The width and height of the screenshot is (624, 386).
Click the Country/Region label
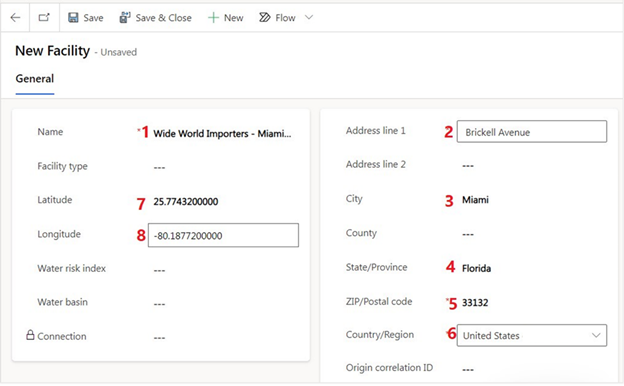coord(380,335)
